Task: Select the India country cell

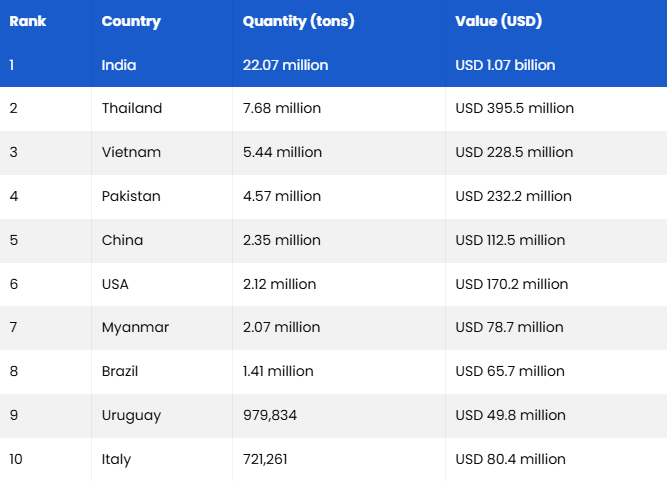Action: pos(119,65)
